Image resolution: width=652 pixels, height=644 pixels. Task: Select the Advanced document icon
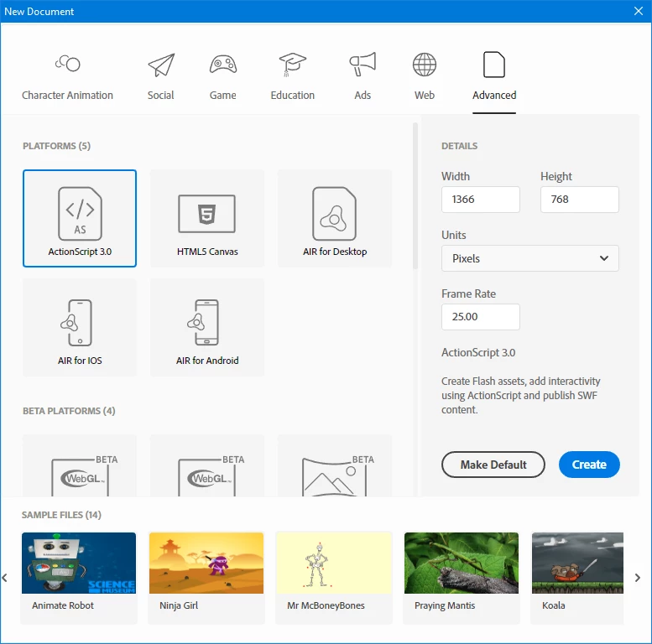click(x=494, y=65)
